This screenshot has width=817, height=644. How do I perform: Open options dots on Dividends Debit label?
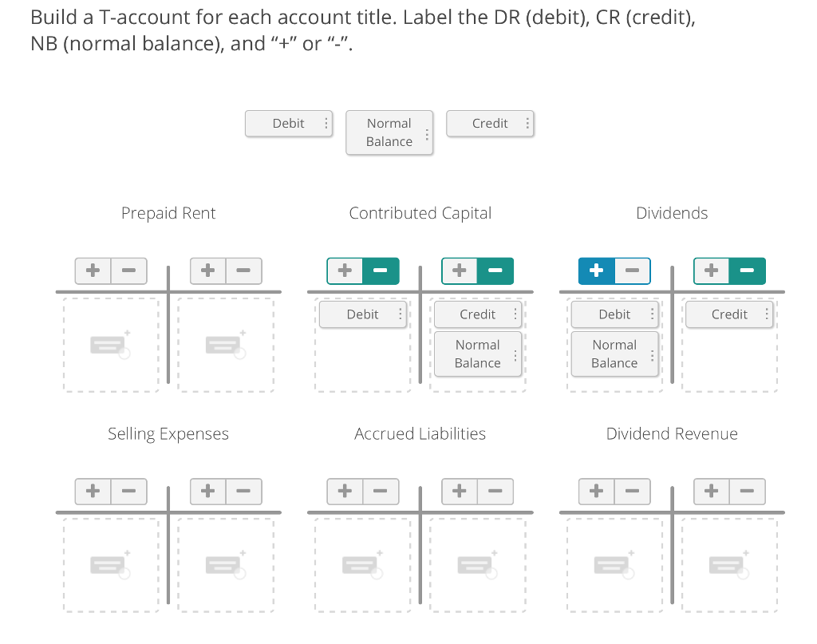[652, 314]
